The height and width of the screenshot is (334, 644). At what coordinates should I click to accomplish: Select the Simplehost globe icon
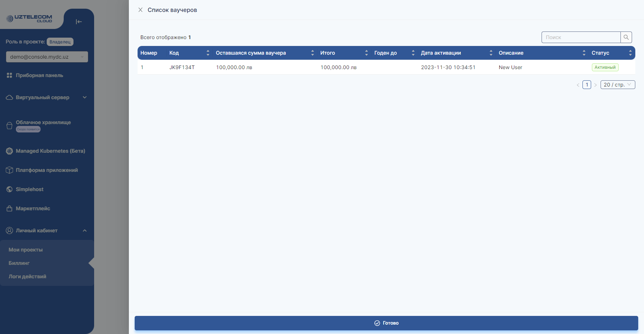[9, 189]
